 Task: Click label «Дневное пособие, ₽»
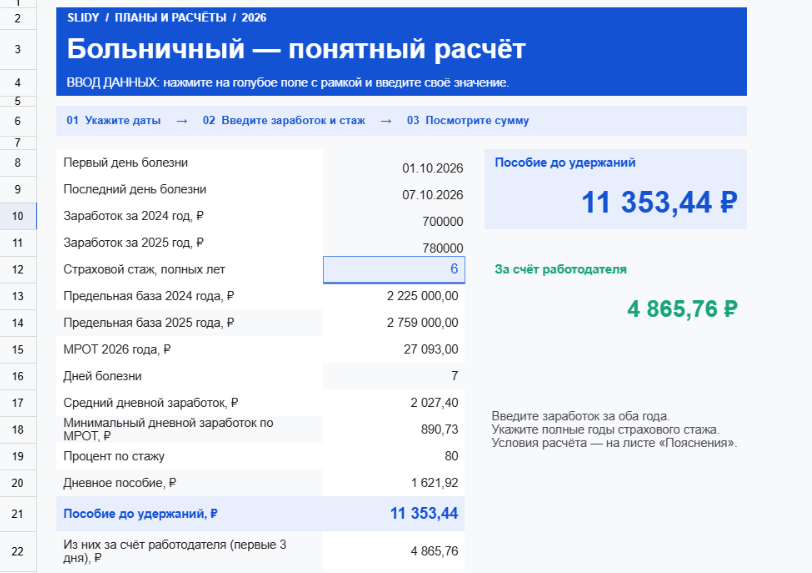coord(120,483)
